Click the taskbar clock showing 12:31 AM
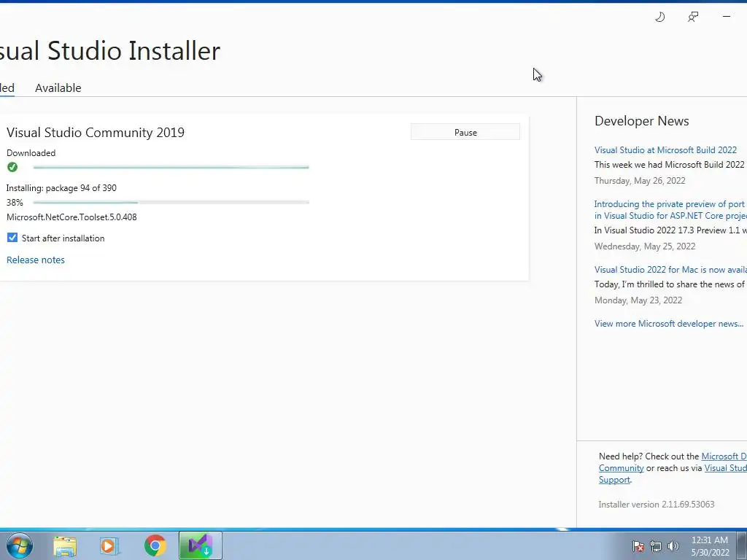This screenshot has width=747, height=560. pyautogui.click(x=710, y=546)
